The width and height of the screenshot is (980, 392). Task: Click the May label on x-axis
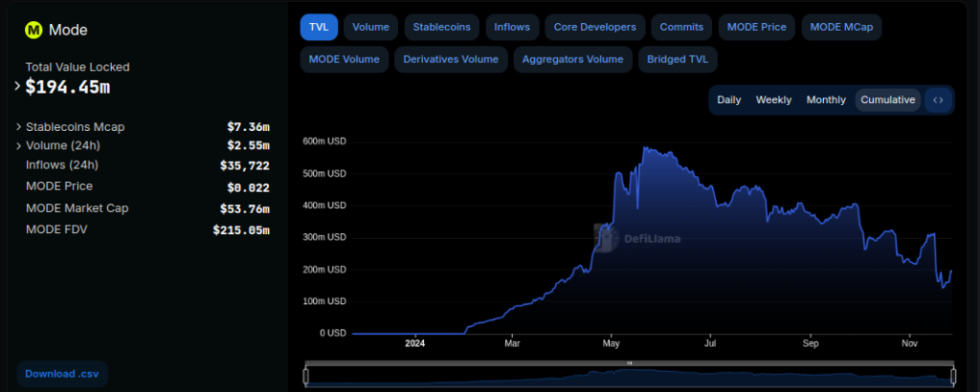[x=612, y=343]
